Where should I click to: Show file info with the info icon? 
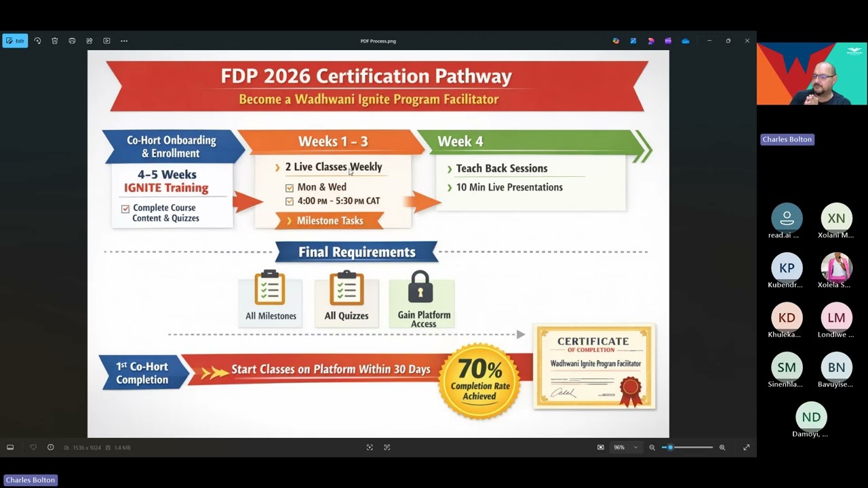[x=50, y=447]
